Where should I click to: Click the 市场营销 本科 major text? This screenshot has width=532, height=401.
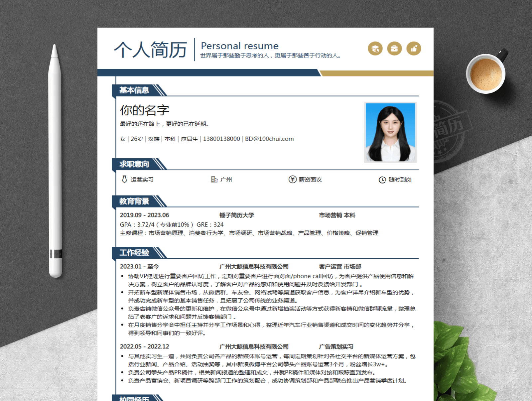tap(337, 215)
